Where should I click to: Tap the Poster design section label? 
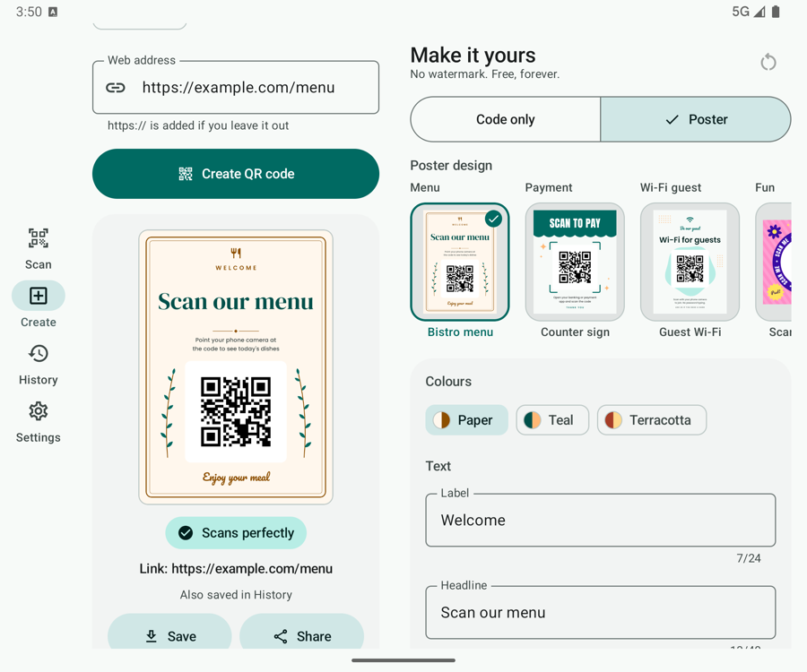click(x=451, y=166)
